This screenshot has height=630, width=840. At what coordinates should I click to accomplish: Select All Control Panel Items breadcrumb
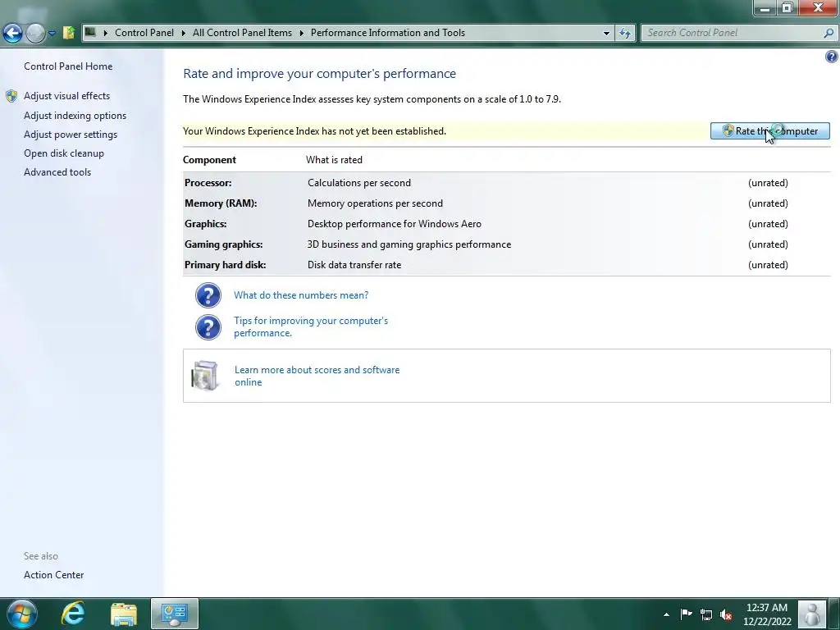[x=242, y=33]
